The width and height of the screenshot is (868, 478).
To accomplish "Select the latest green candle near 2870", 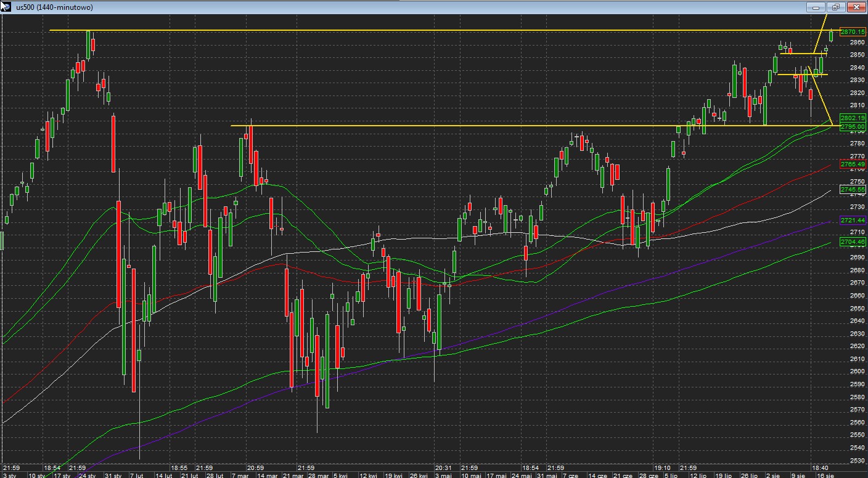I will pos(831,36).
